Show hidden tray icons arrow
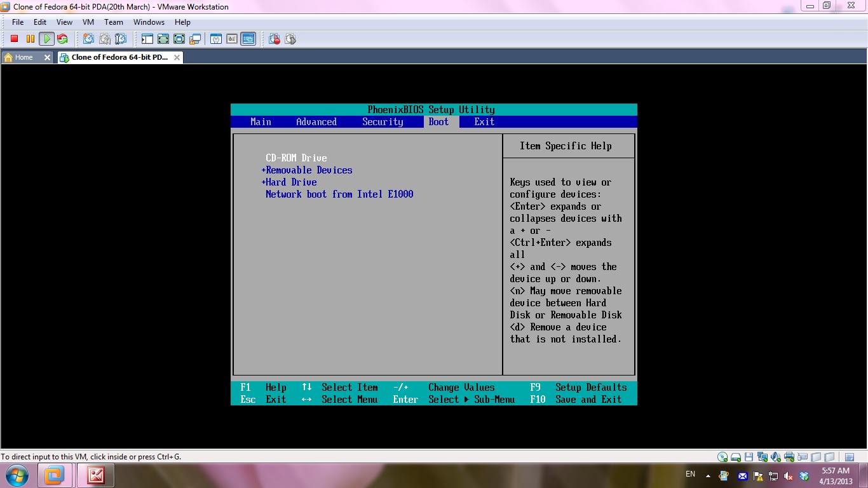868x488 pixels. tap(709, 475)
